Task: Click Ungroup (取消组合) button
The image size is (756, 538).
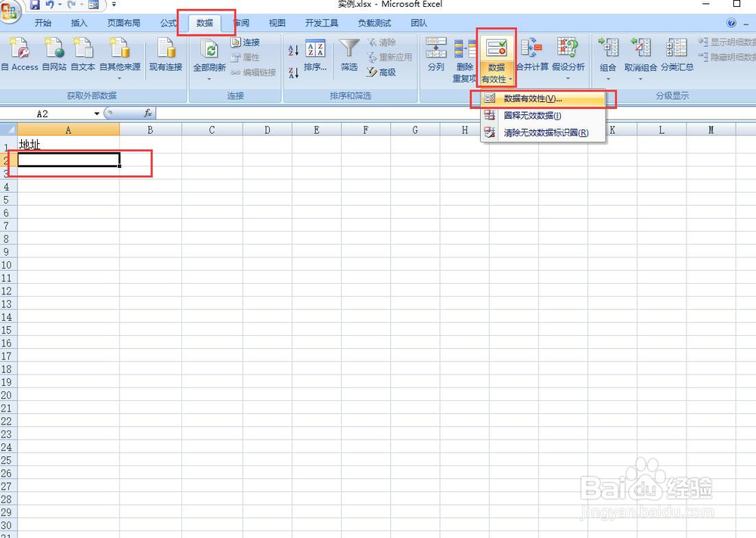Action: [640, 54]
